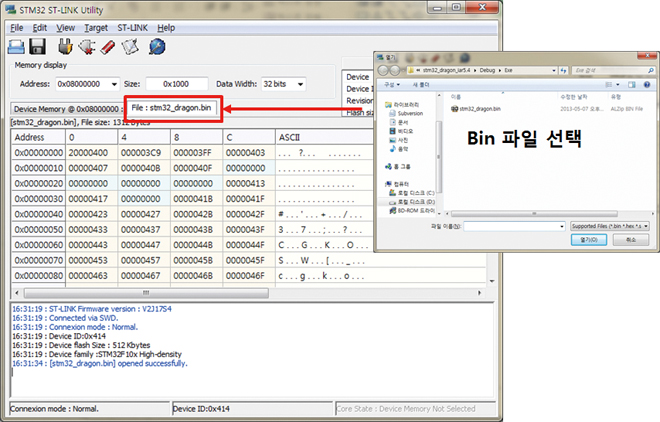Select stm32_dragon.bin file icon in list

tap(455, 109)
